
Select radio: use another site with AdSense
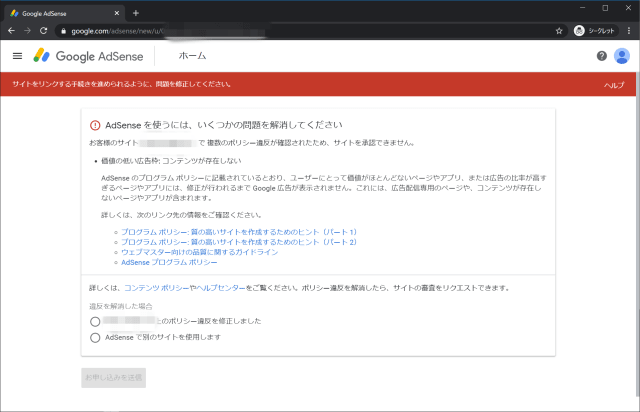[95, 338]
